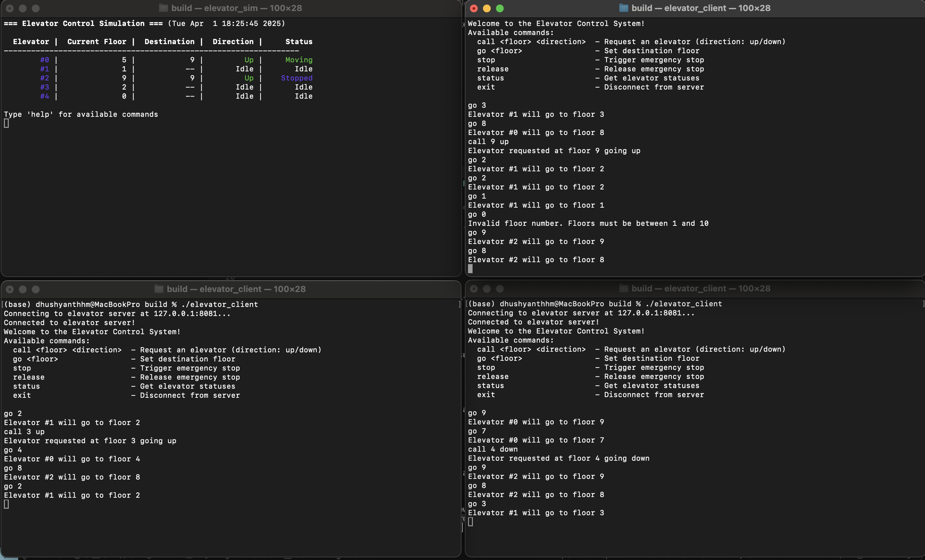Close the elevator_sim window using its gray button
Viewport: 925px width, 560px height.
(10, 8)
